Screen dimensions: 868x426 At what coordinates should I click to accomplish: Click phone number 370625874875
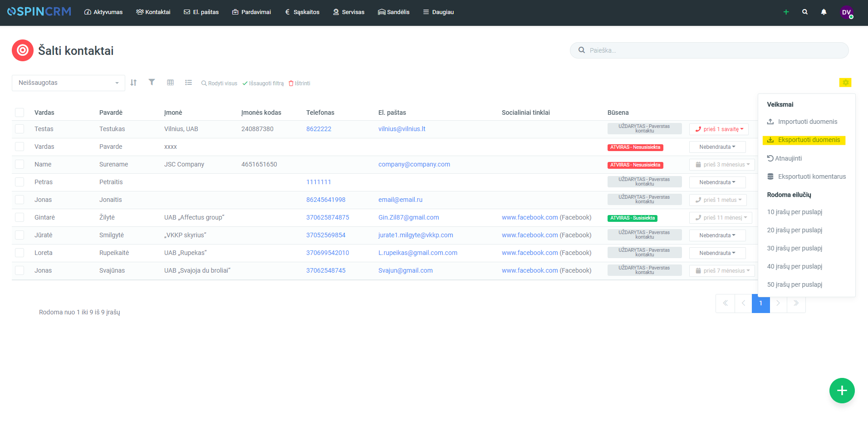328,217
